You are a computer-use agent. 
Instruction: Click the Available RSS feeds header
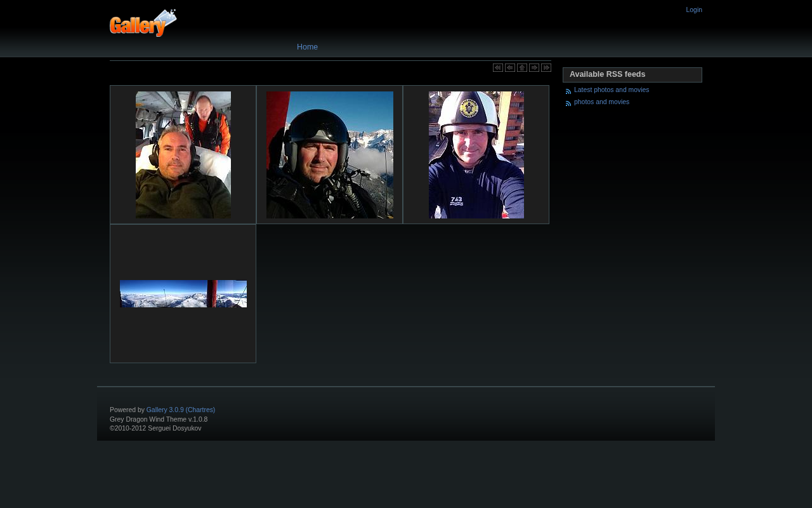607,75
